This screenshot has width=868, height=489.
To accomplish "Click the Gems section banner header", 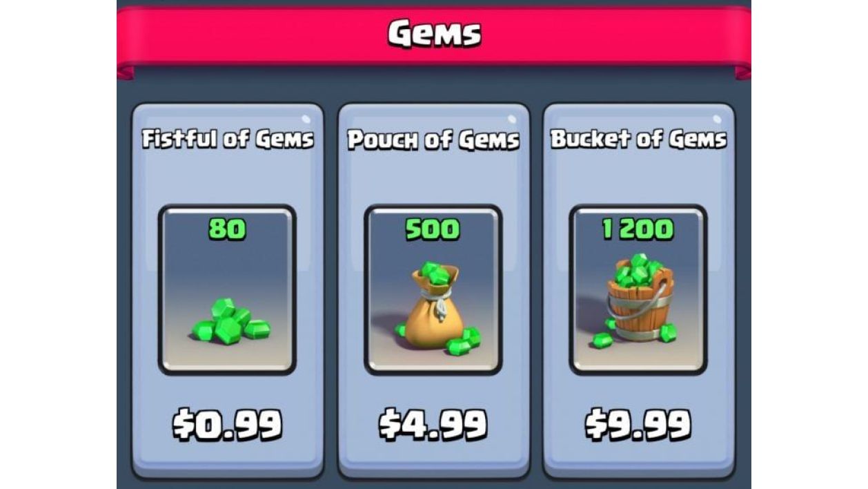I will point(434,38).
